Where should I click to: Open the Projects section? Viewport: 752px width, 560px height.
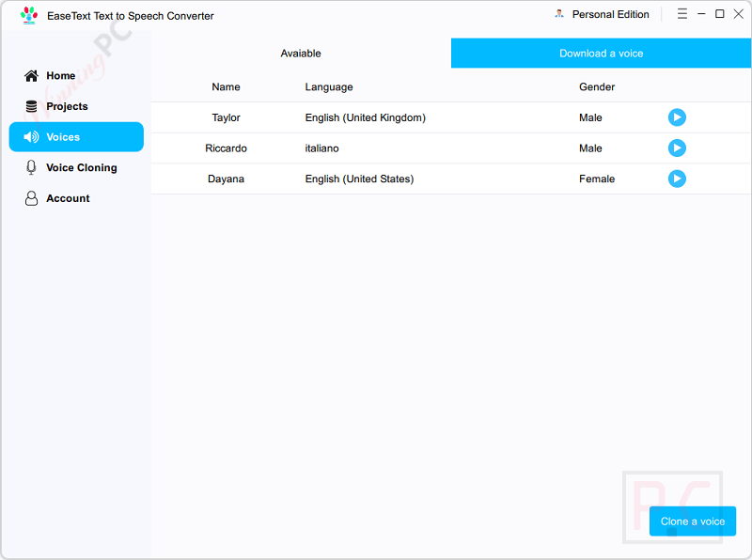(x=76, y=106)
